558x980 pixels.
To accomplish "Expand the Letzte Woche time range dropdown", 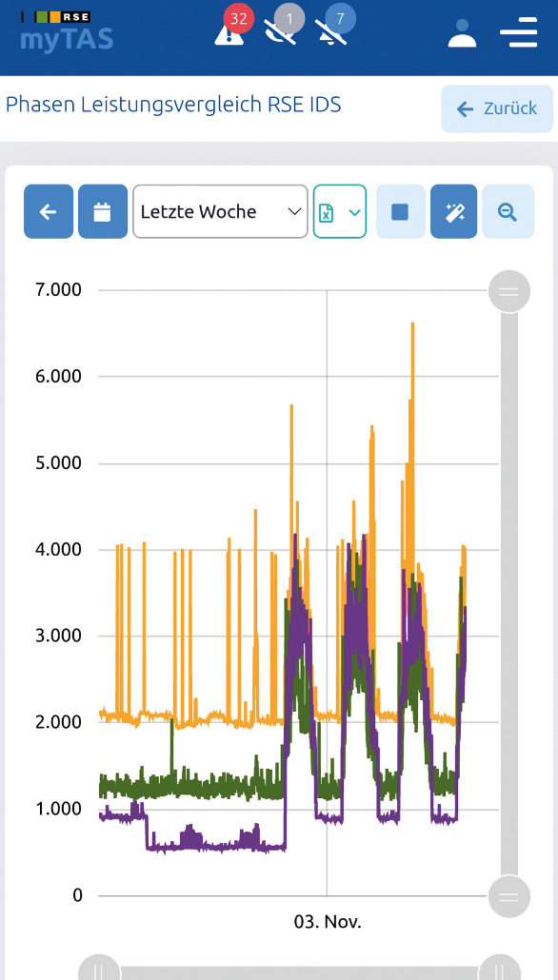I will tap(220, 211).
